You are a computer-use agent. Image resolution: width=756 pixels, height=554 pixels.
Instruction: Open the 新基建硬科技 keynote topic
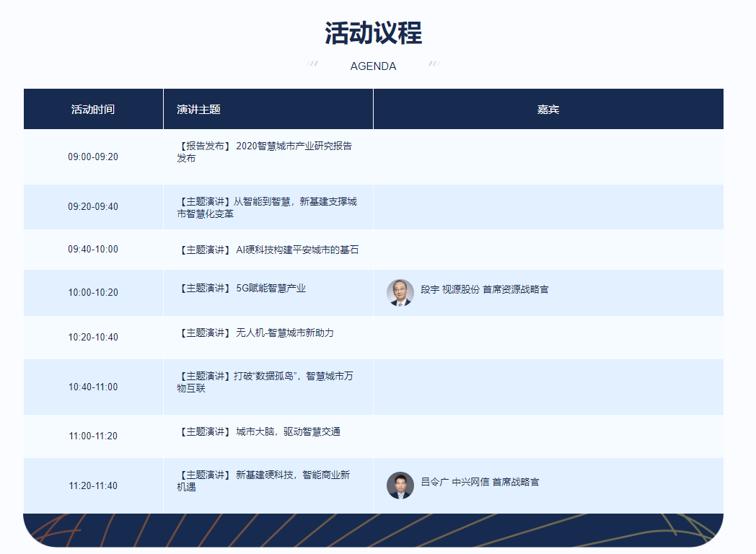click(x=263, y=480)
